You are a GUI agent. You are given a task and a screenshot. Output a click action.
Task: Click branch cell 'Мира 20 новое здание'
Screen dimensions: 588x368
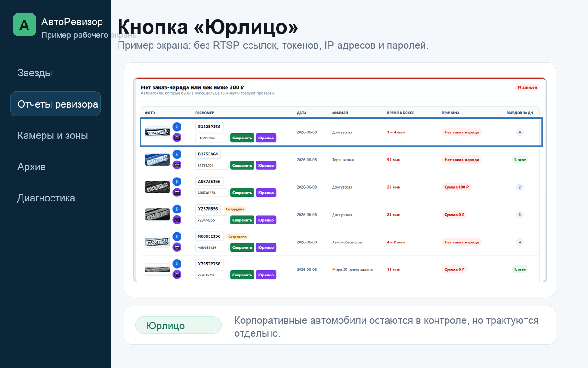(352, 270)
